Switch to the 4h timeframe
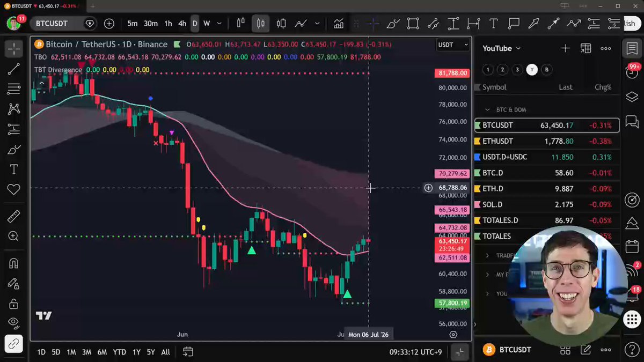Viewport: 644px width, 362px height. pyautogui.click(x=182, y=24)
